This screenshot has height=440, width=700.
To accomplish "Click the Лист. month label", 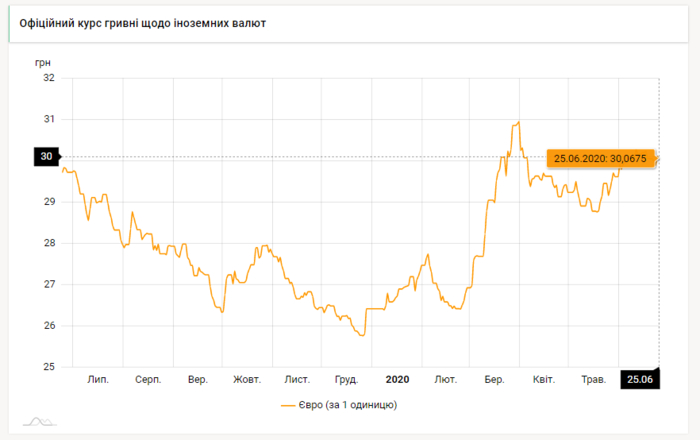I will [297, 379].
